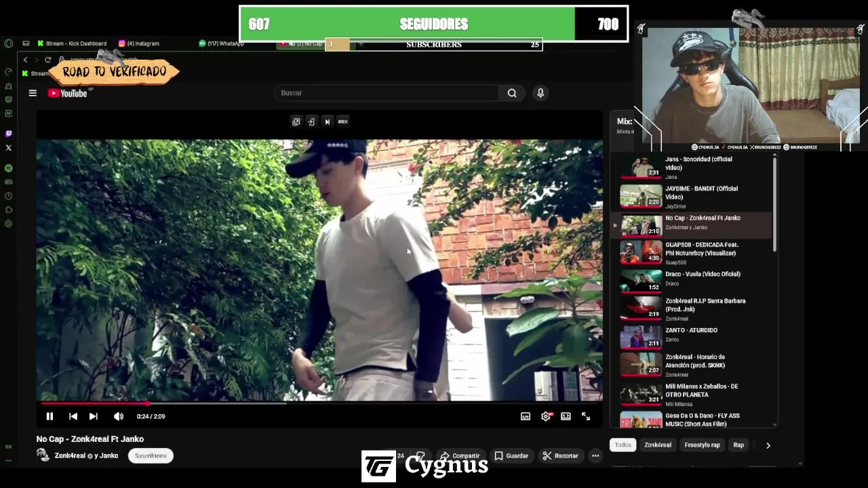Image resolution: width=868 pixels, height=488 pixels.
Task: Seek on the red video progress bar
Action: 319,403
